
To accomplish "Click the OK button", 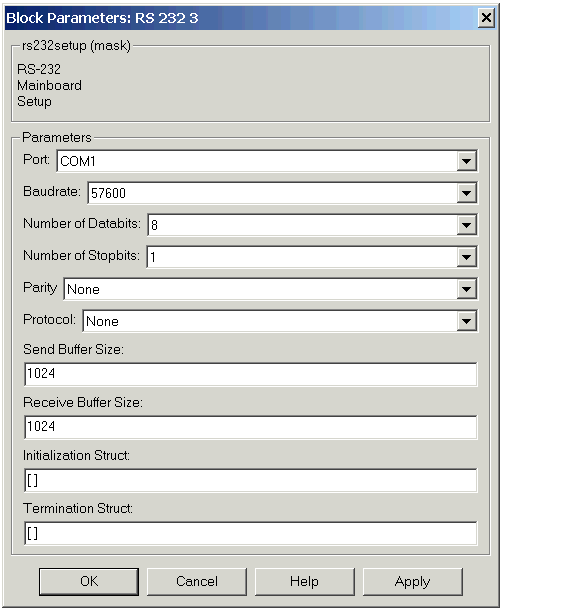I will [89, 581].
